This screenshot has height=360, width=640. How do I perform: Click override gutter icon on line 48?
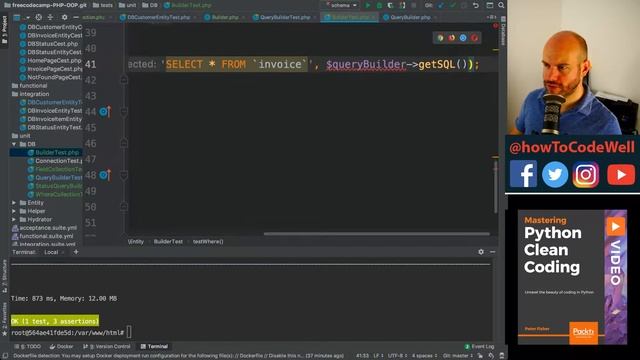click(x=105, y=175)
